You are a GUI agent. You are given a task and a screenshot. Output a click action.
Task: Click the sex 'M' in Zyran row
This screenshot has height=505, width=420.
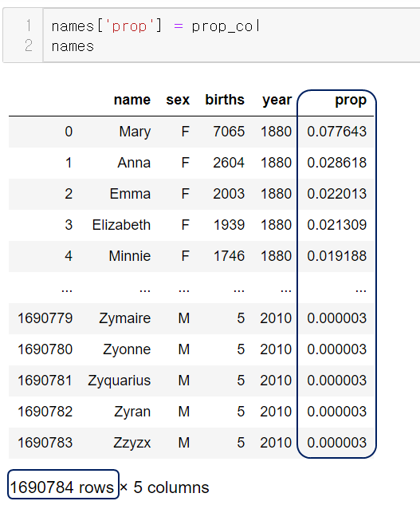tap(184, 412)
